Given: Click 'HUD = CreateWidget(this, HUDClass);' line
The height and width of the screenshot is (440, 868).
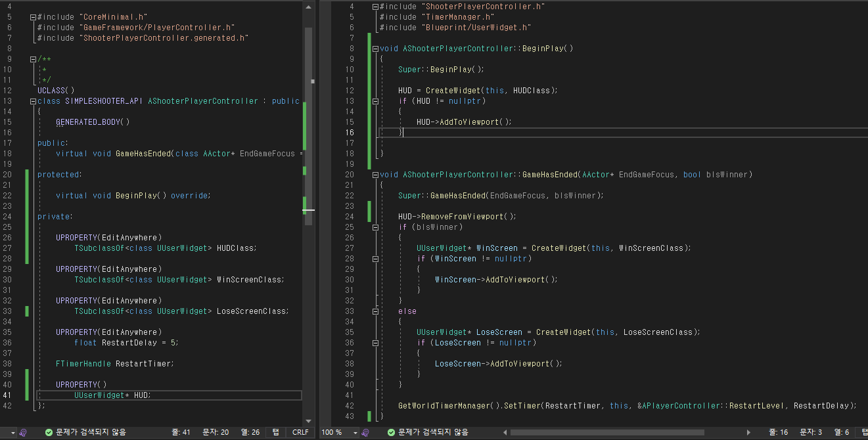Looking at the screenshot, I should [x=478, y=91].
